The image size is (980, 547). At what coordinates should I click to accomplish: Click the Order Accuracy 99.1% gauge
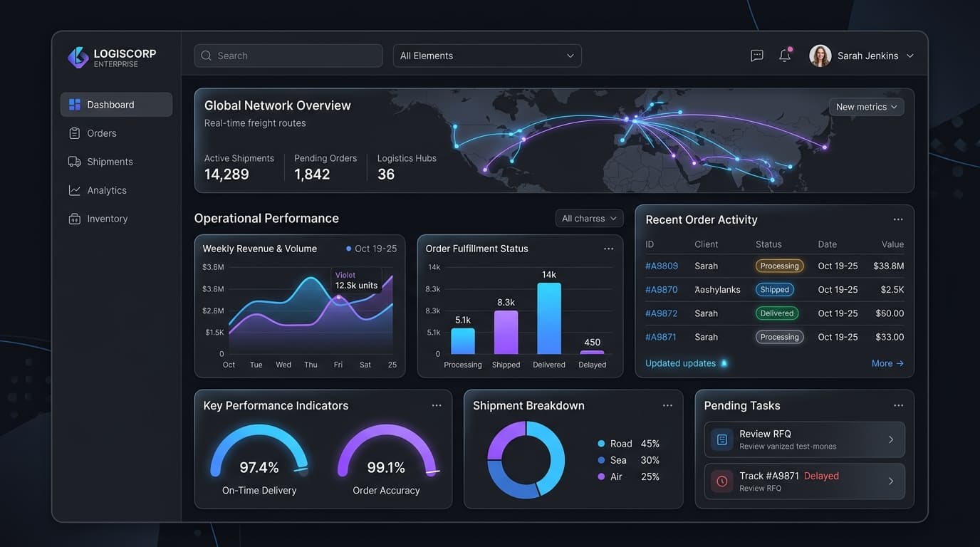click(x=387, y=452)
